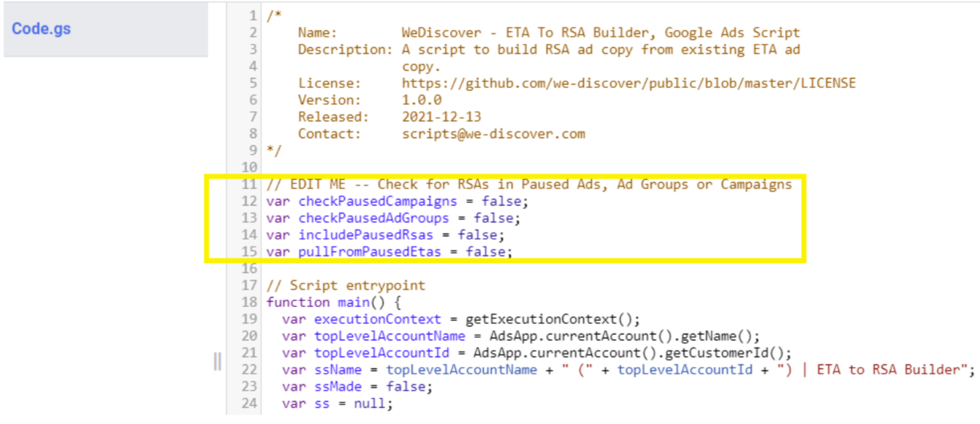Click the Description text on line 3
Viewport: 980px width, 424px height.
[x=601, y=49]
